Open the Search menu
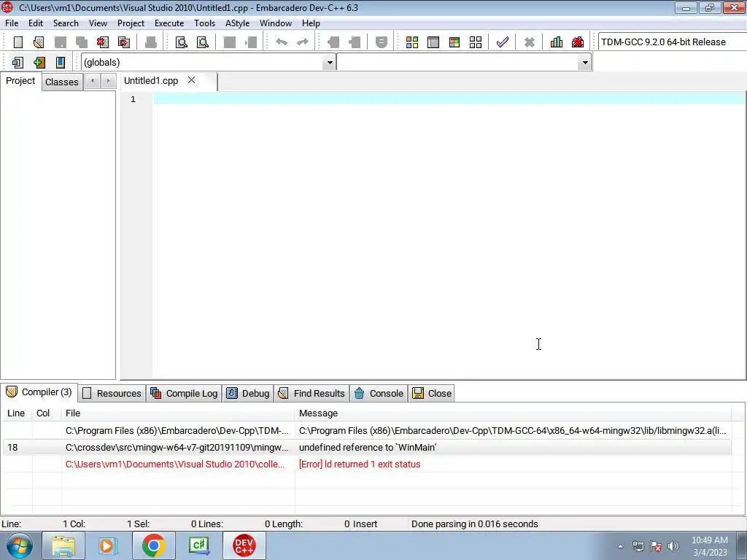This screenshot has height=560, width=747. coord(66,23)
